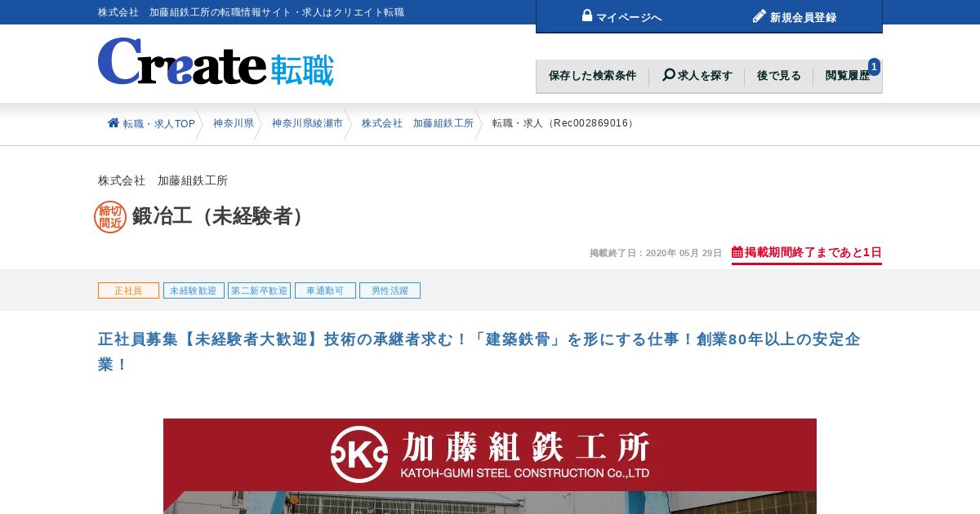Click the history count badge 1

pyautogui.click(x=874, y=67)
